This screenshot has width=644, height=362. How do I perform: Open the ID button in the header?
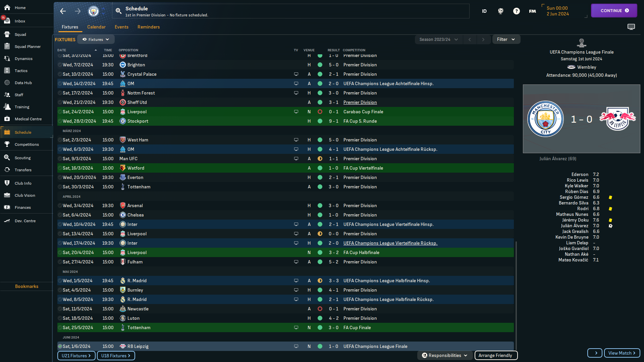pyautogui.click(x=484, y=11)
